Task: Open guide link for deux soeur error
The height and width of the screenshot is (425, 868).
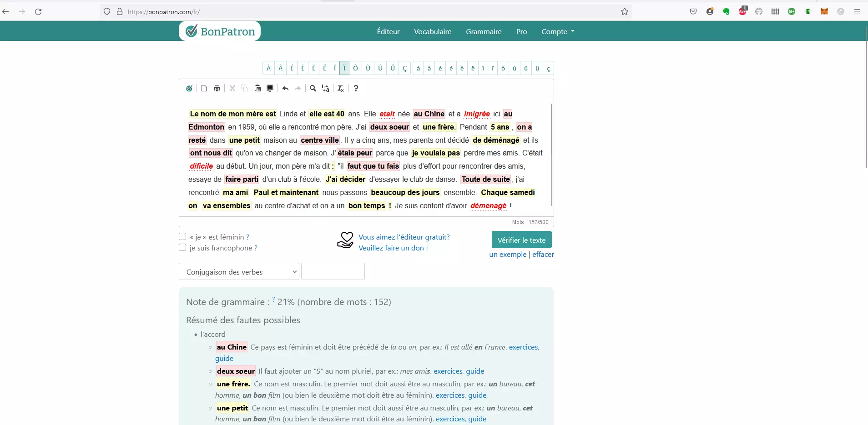Action: [475, 371]
